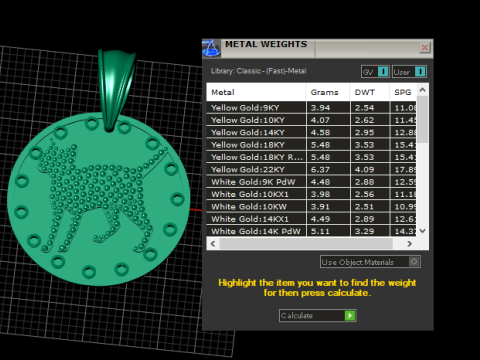
Task: Click the table scroll up arrow
Action: (422, 90)
